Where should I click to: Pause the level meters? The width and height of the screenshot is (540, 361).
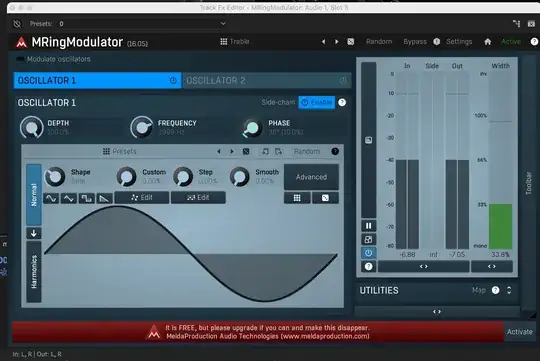click(368, 226)
